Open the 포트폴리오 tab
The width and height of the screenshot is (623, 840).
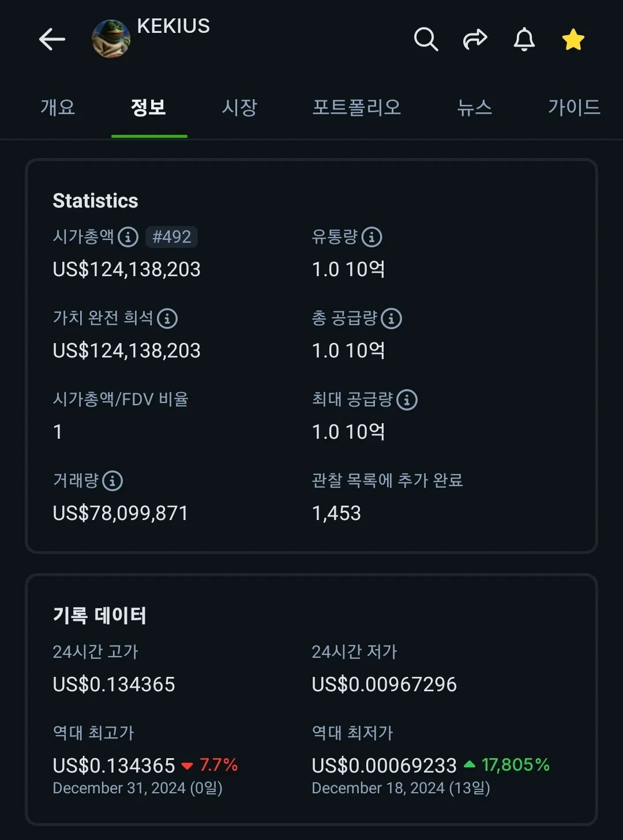tap(356, 107)
